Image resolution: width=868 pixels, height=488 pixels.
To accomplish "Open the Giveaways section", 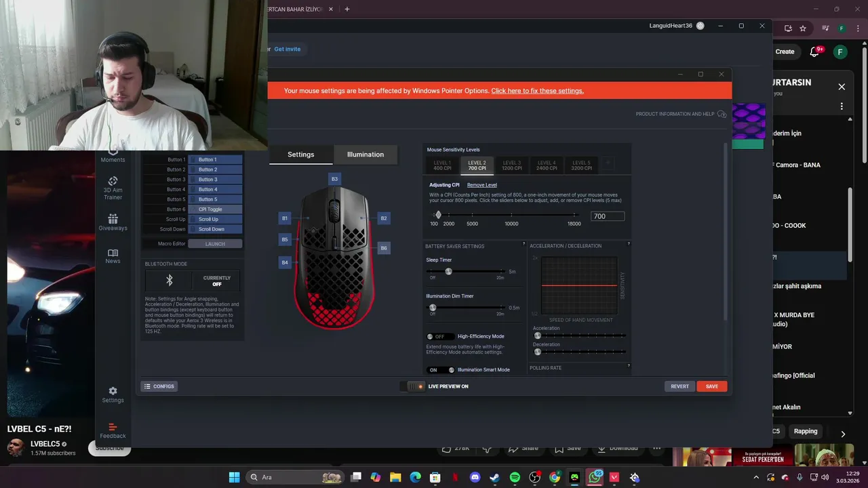I will pyautogui.click(x=113, y=222).
